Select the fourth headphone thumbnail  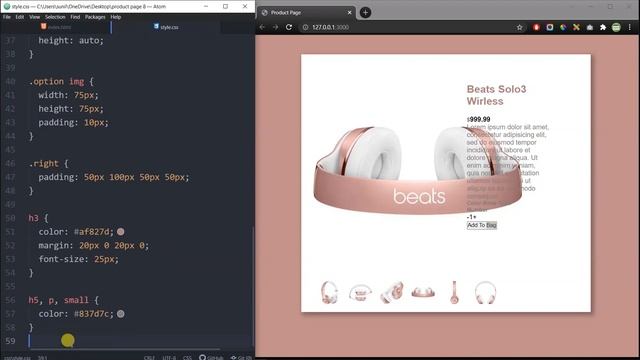click(x=423, y=292)
